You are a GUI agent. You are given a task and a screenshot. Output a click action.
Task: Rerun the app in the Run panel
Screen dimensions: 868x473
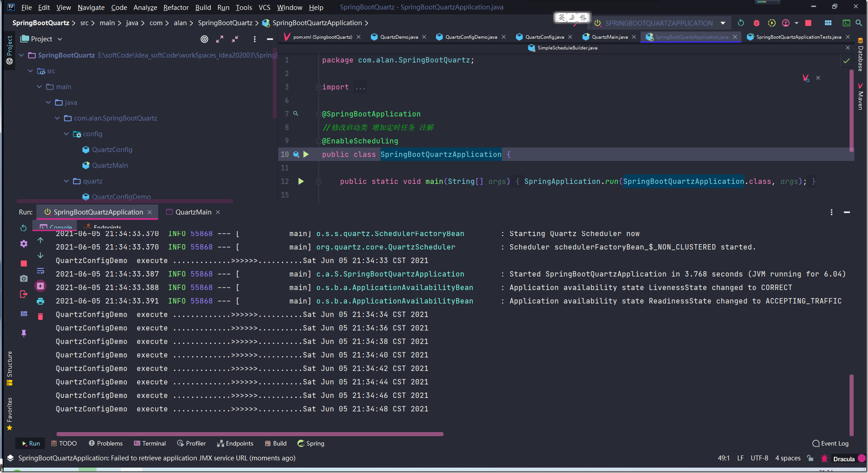click(23, 228)
